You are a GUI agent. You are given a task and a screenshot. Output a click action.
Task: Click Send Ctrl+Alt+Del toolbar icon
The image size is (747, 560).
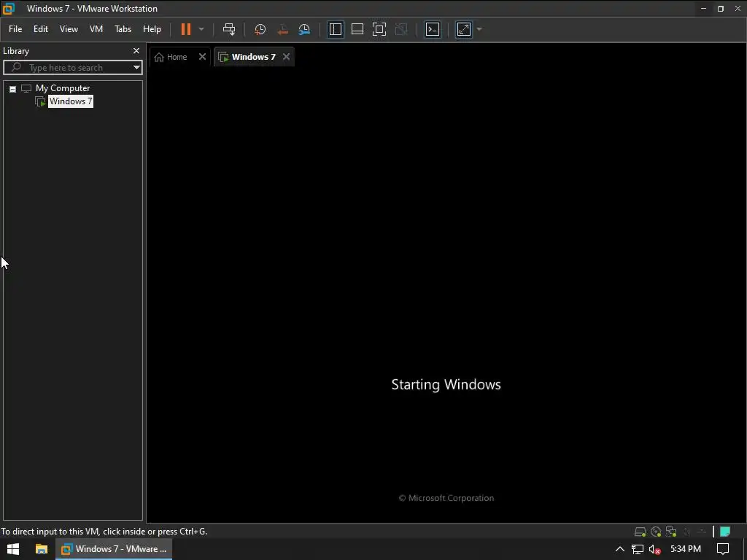click(x=229, y=29)
